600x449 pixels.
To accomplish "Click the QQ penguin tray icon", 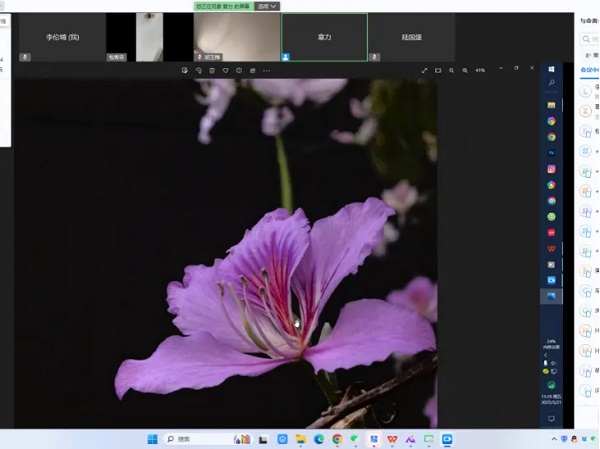I will point(574,439).
